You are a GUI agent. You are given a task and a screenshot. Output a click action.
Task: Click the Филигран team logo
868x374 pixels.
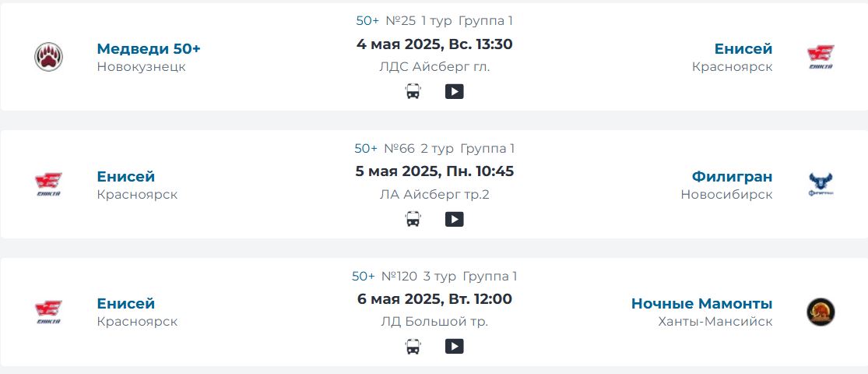(821, 185)
